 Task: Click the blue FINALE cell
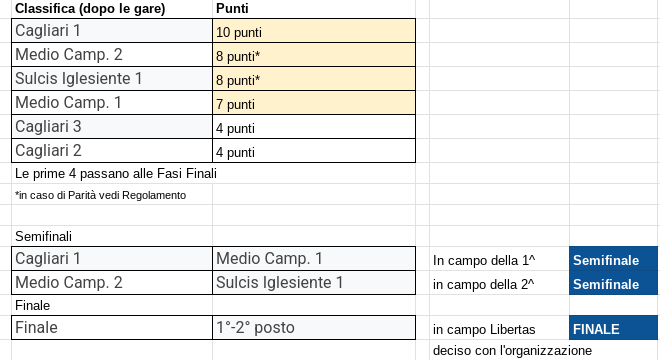coord(613,328)
